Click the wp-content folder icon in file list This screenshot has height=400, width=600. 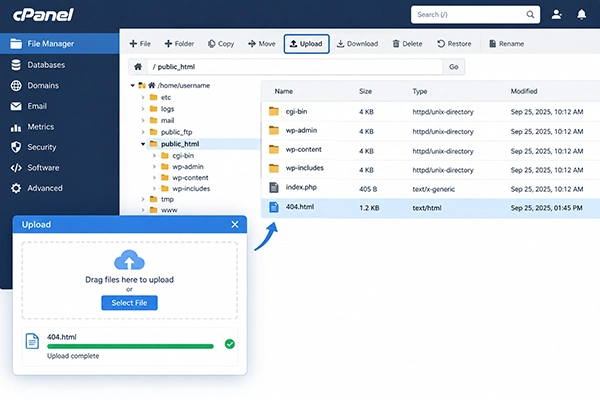[274, 149]
